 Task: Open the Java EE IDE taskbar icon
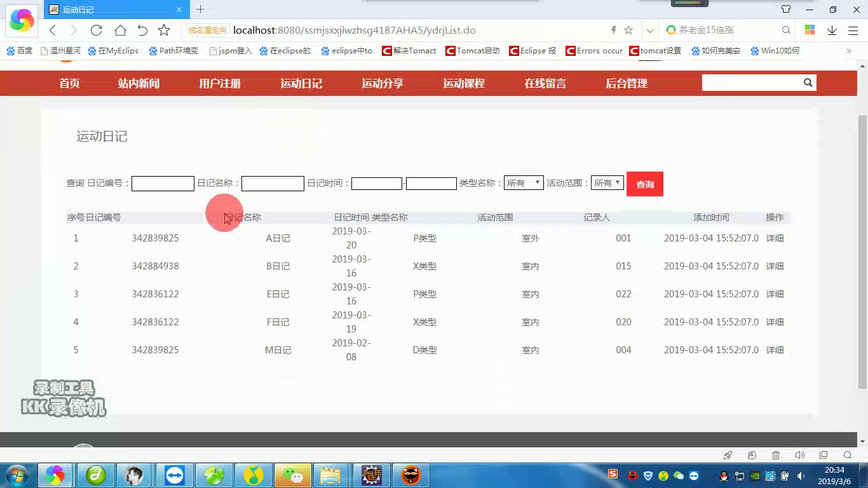tap(372, 475)
